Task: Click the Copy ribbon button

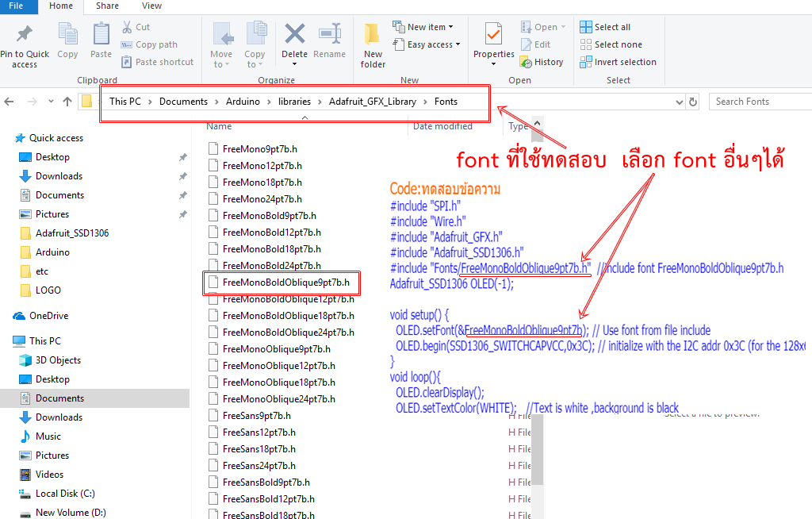Action: (x=67, y=40)
